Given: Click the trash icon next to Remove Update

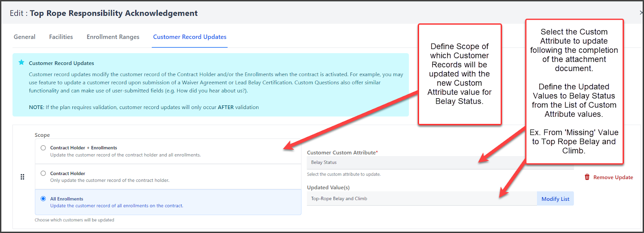Looking at the screenshot, I should pyautogui.click(x=587, y=177).
